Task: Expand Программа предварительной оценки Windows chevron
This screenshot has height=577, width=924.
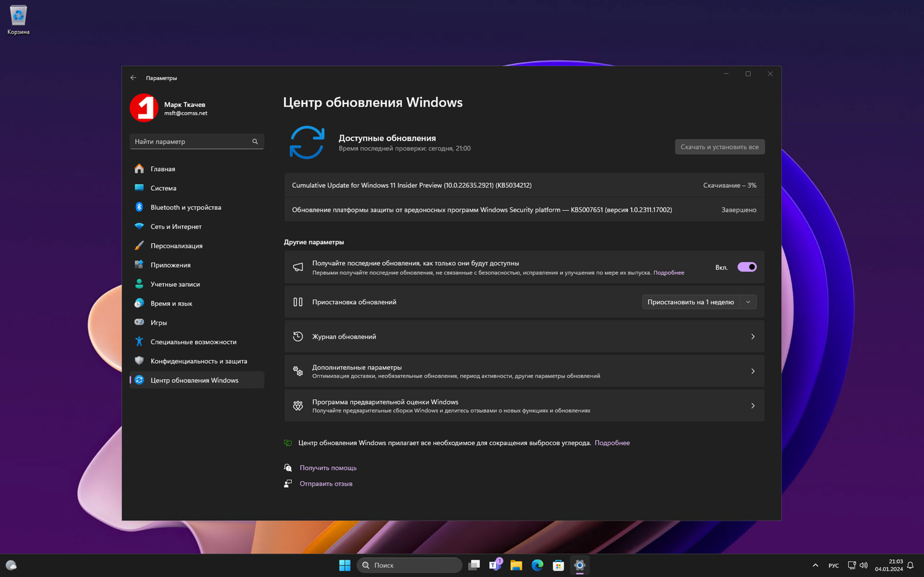Action: tap(753, 406)
